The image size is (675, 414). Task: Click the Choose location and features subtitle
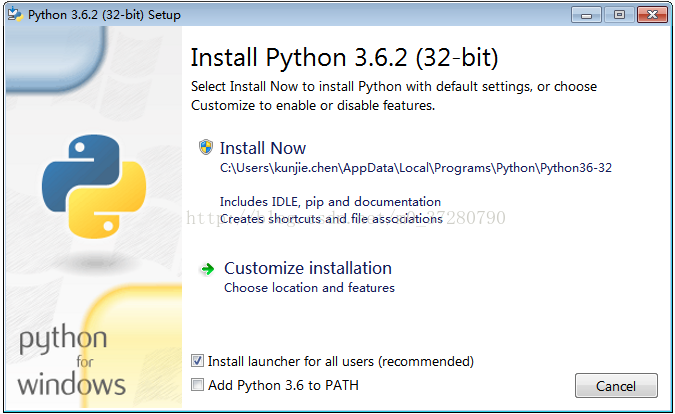[x=309, y=288]
